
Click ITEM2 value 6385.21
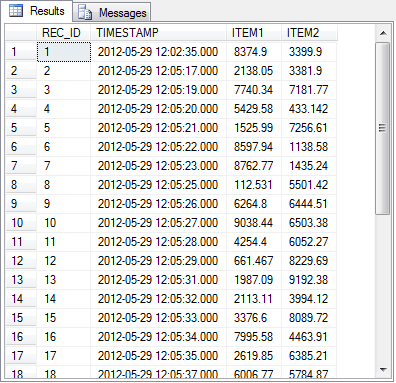click(308, 356)
